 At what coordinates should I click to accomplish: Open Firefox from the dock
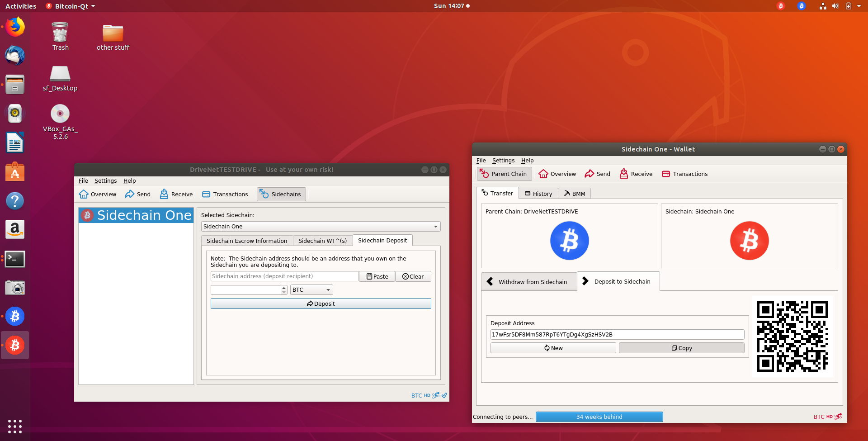pos(15,27)
